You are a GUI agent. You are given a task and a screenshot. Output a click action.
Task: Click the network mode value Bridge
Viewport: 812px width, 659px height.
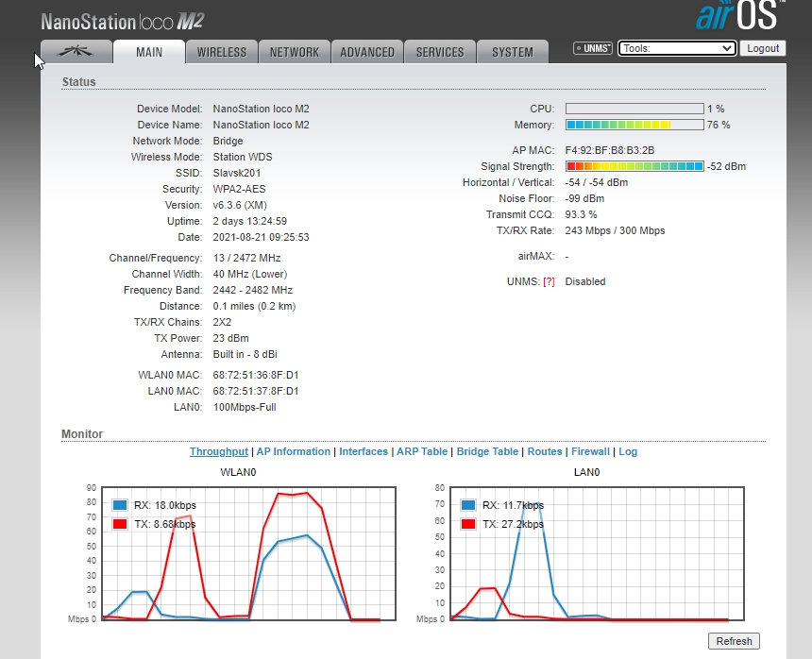(228, 141)
